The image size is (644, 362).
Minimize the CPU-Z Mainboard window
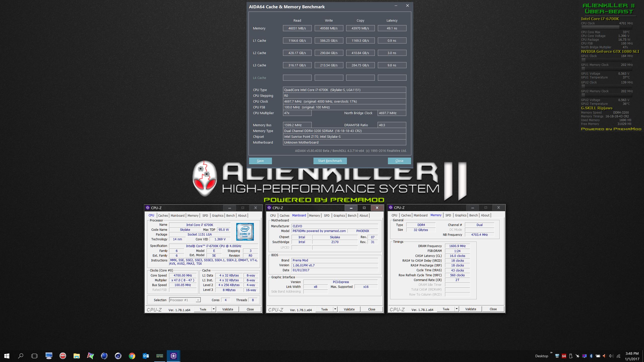point(351,208)
